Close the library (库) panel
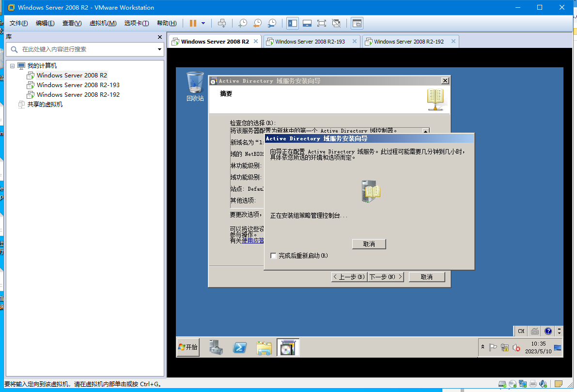577x392 pixels. [160, 37]
